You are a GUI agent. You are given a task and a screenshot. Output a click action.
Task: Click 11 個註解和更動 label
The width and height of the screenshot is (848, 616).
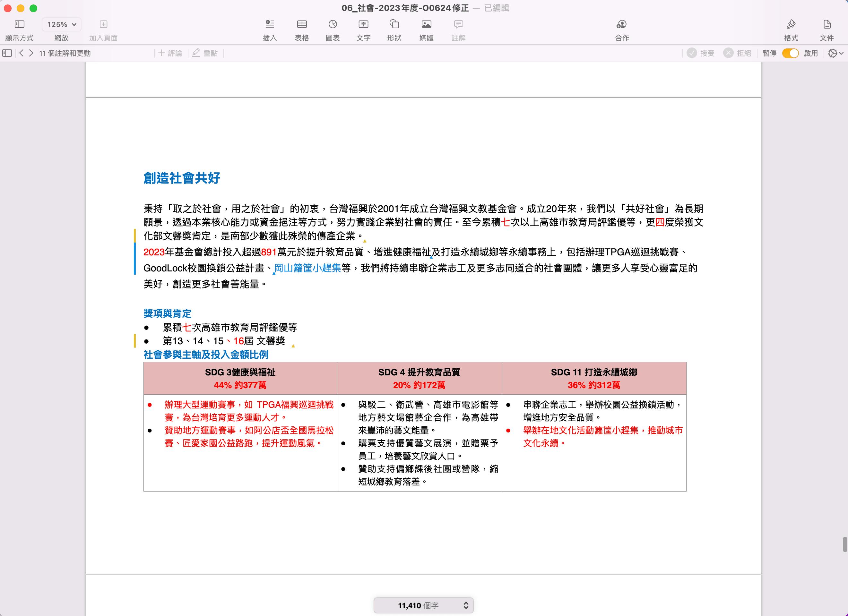[x=65, y=53]
